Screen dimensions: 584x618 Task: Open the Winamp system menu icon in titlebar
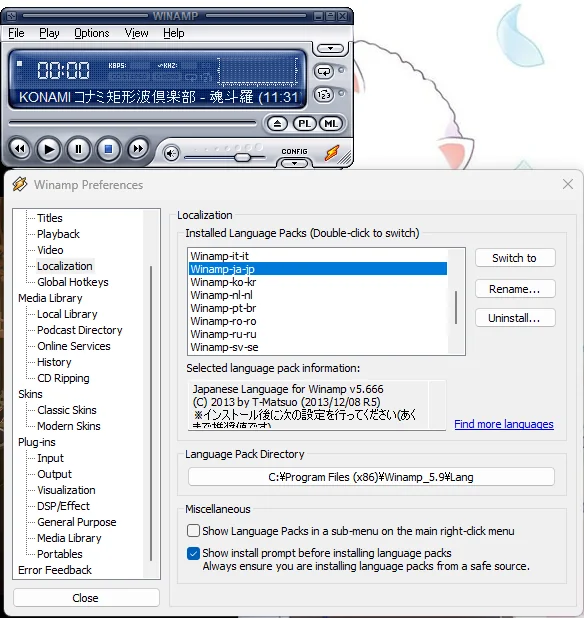pyautogui.click(x=11, y=16)
